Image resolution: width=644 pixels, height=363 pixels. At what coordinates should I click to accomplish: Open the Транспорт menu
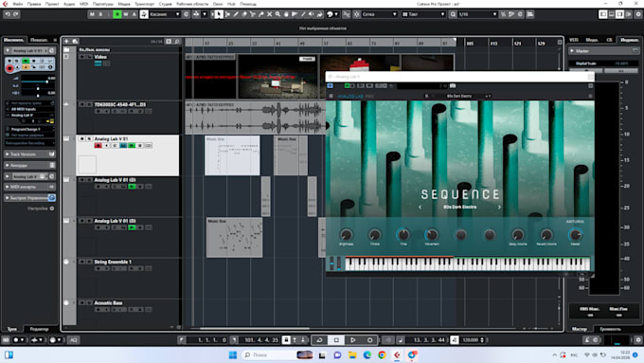pyautogui.click(x=145, y=4)
